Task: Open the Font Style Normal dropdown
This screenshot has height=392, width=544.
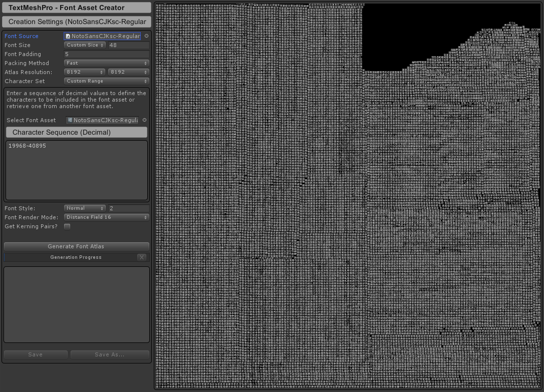Action: tap(85, 208)
